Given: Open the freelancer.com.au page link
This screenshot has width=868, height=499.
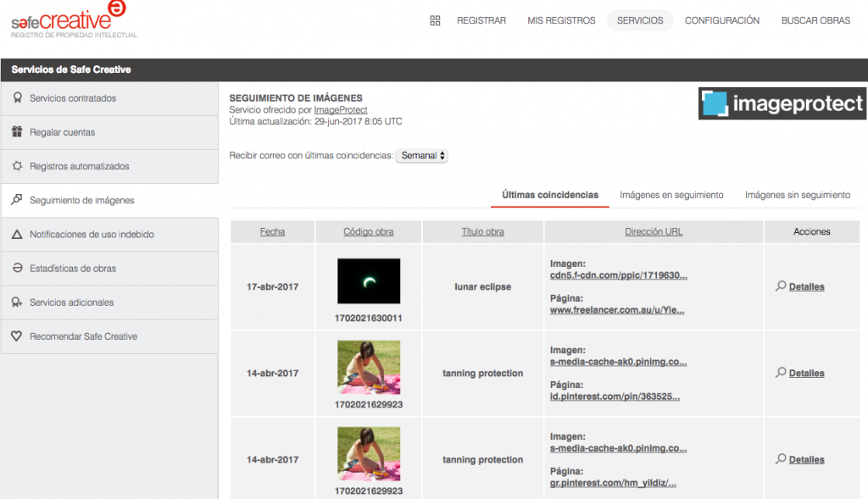Looking at the screenshot, I should (616, 310).
